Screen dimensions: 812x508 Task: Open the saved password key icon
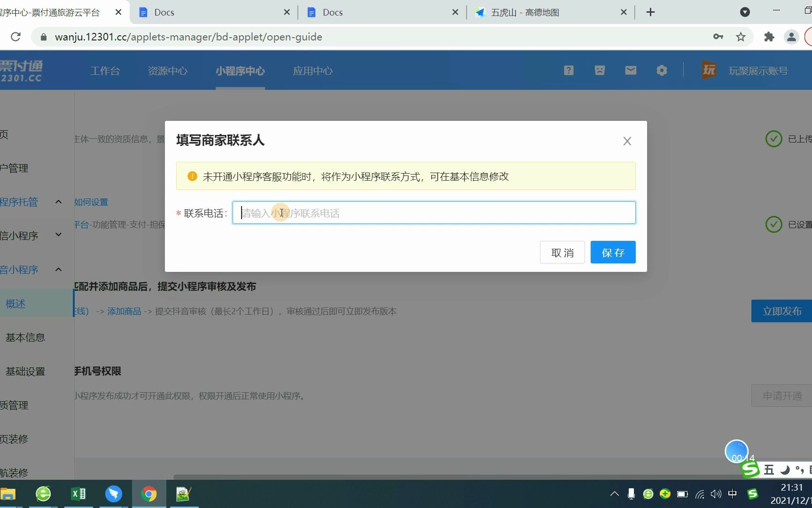click(x=718, y=37)
